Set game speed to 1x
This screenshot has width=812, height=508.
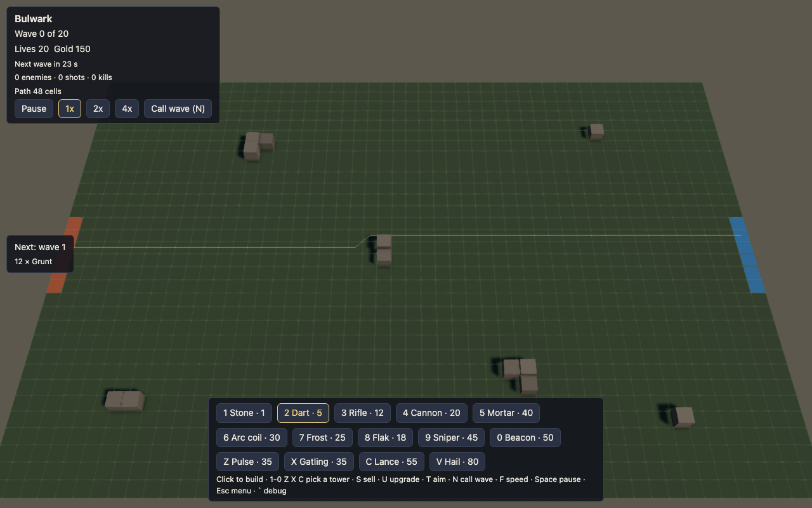tap(70, 109)
